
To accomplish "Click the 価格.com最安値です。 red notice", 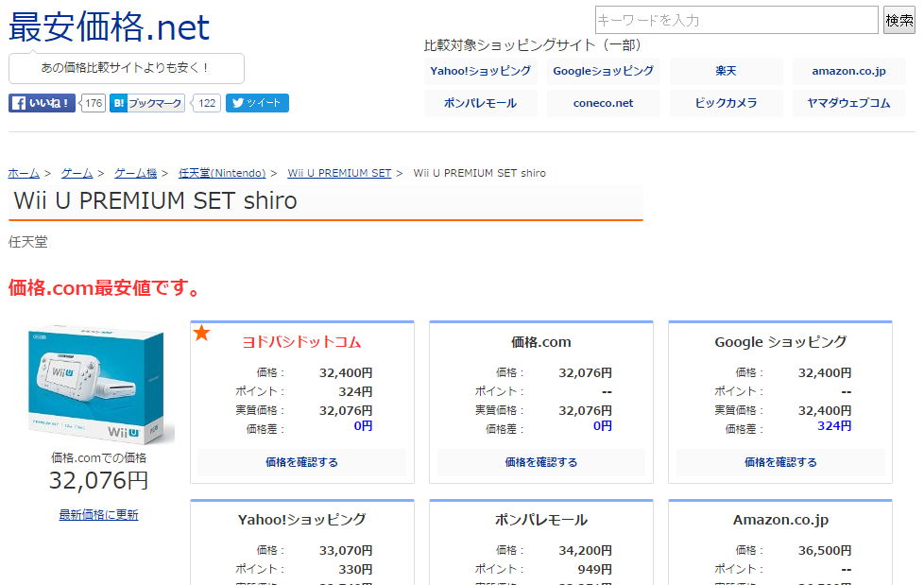I will tap(105, 288).
